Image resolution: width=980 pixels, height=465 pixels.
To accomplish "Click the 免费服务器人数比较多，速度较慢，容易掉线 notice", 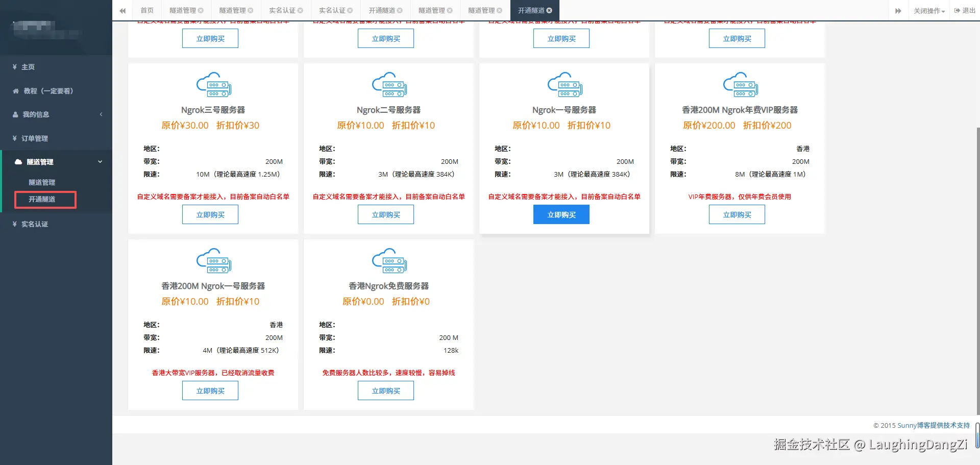I will point(389,373).
